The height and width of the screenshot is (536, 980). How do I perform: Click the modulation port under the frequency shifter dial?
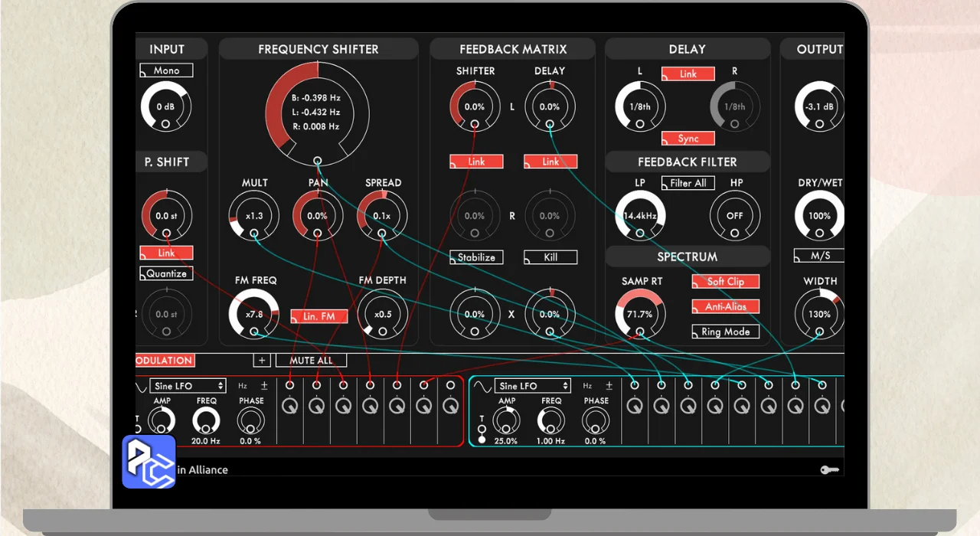pos(317,161)
